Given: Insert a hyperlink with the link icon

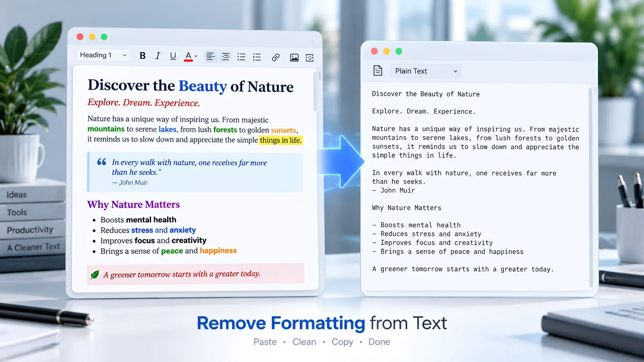Looking at the screenshot, I should pyautogui.click(x=275, y=58).
